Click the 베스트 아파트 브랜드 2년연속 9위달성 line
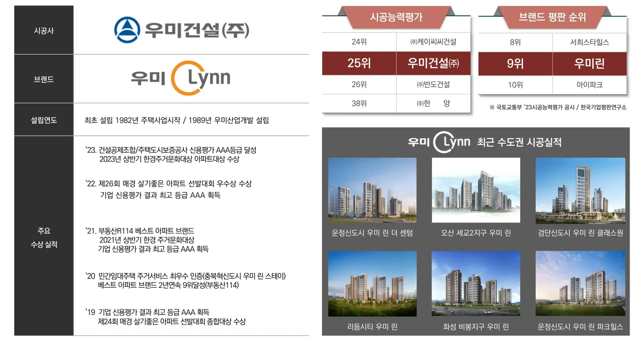Image resolution: width=644 pixels, height=341 pixels. (x=168, y=285)
